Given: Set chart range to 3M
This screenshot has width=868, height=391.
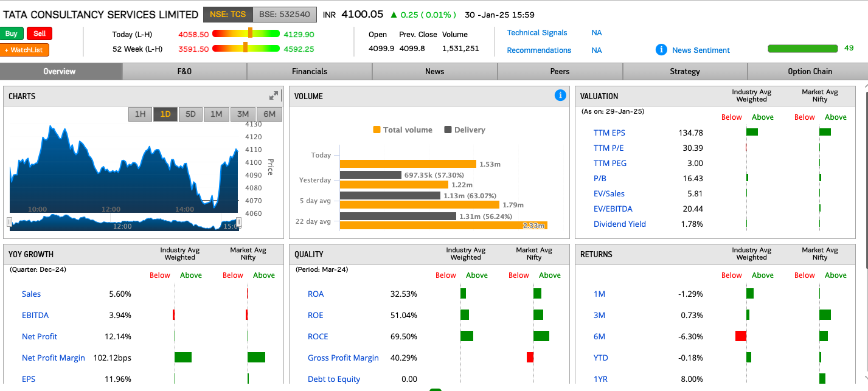Looking at the screenshot, I should [x=243, y=114].
